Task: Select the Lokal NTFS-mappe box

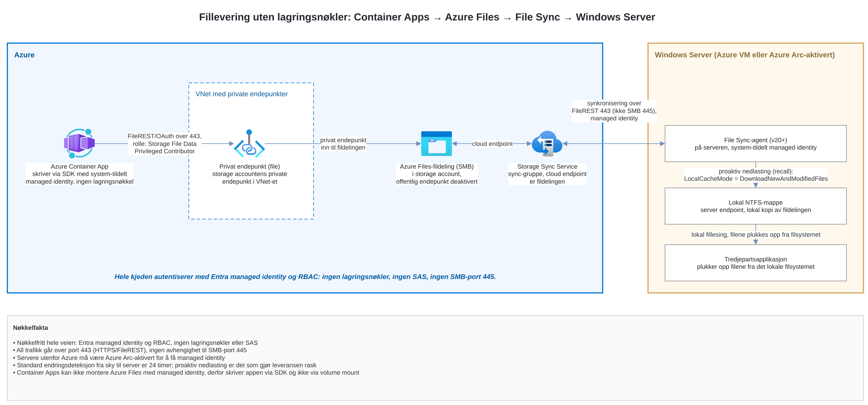Action: [755, 206]
